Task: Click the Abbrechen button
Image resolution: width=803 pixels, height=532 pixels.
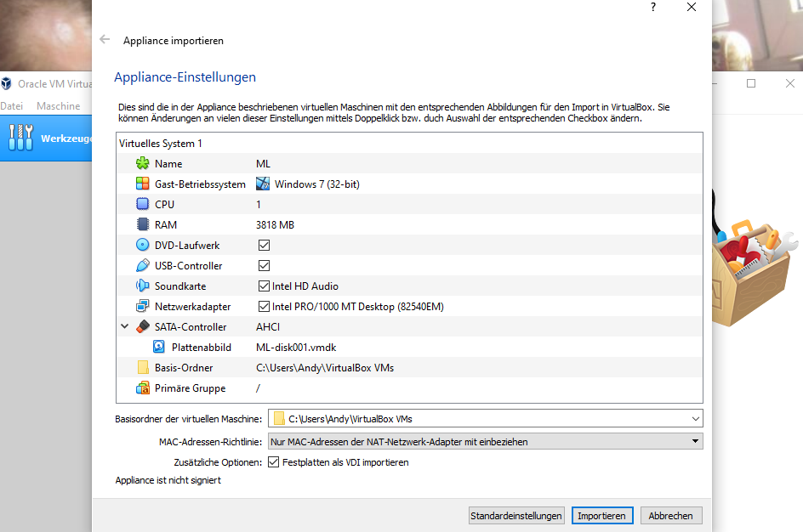Action: pos(670,516)
